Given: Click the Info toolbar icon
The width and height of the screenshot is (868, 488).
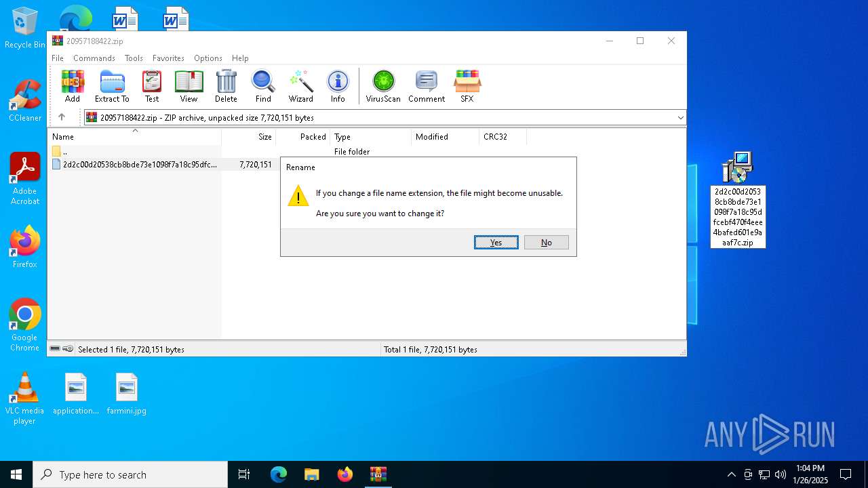Looking at the screenshot, I should click(338, 86).
